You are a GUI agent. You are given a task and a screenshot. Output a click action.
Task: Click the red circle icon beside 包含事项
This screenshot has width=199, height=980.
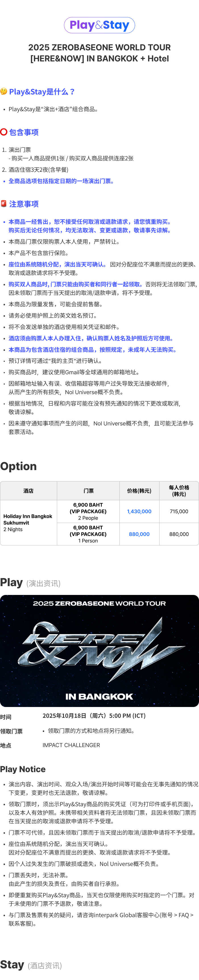click(x=4, y=132)
